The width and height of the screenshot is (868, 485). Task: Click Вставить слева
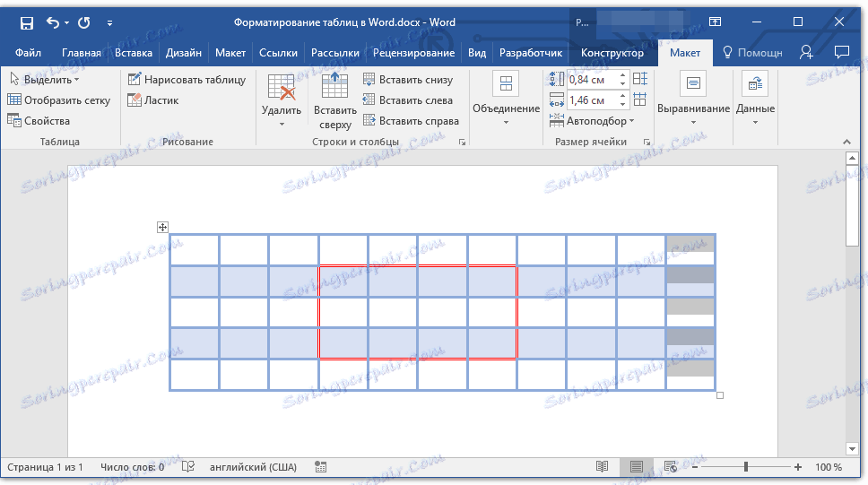tap(408, 100)
